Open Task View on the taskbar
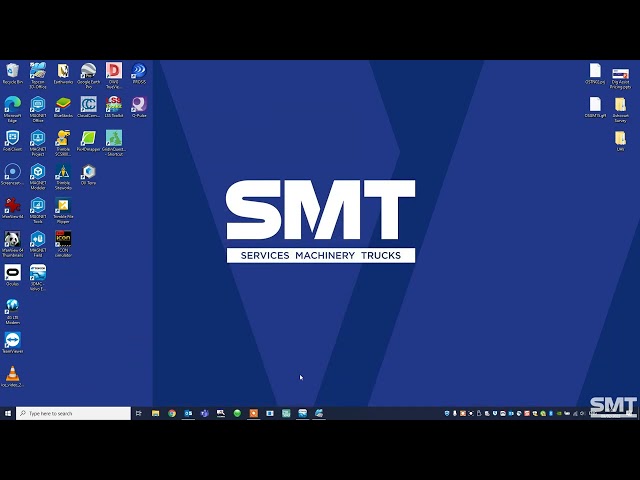This screenshot has width=640, height=480. 139,413
